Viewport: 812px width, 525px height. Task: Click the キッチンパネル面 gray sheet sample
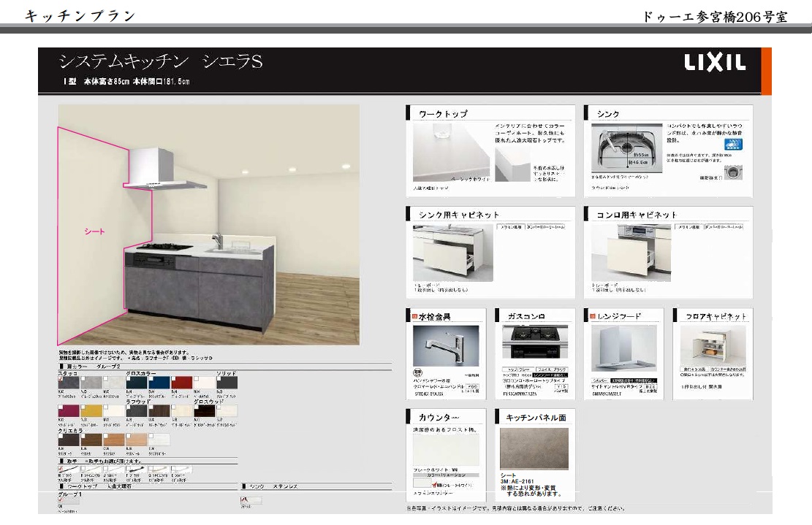pyautogui.click(x=534, y=448)
